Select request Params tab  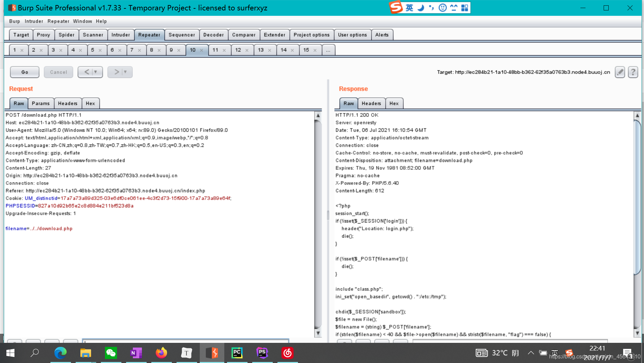tap(41, 104)
